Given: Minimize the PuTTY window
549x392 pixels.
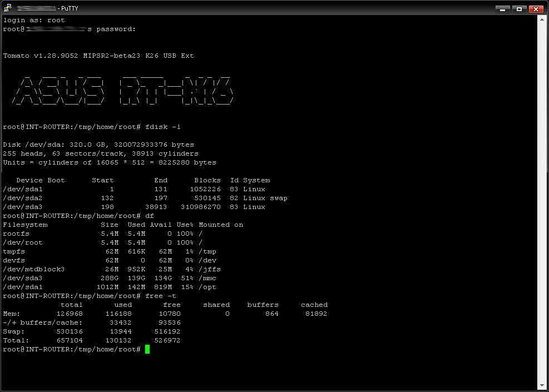Looking at the screenshot, I should [502, 9].
